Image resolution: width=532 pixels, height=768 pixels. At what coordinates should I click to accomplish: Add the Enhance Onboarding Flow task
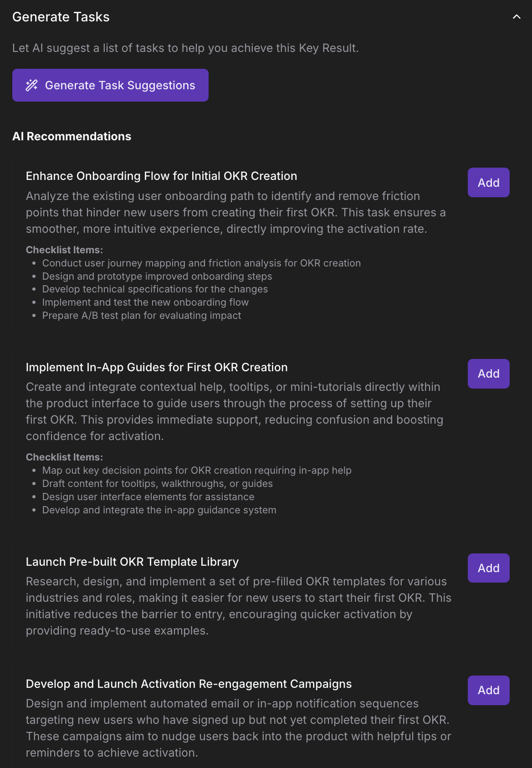[488, 183]
